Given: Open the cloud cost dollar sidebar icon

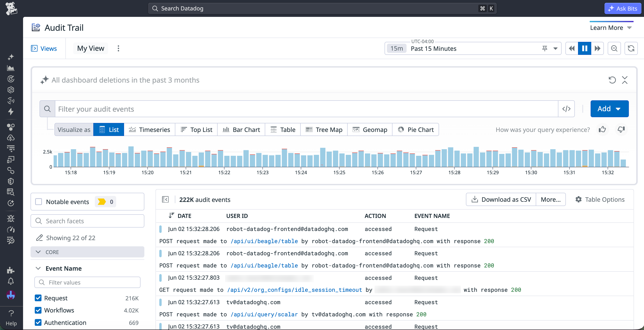Looking at the screenshot, I should point(11,138).
